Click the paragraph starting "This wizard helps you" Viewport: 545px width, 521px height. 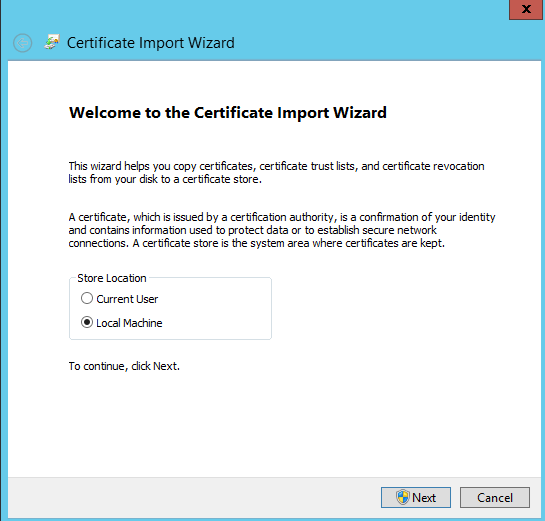(x=276, y=172)
